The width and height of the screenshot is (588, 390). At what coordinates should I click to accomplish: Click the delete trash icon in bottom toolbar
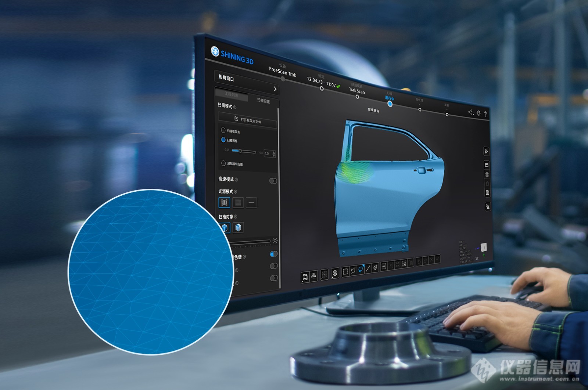(x=411, y=263)
